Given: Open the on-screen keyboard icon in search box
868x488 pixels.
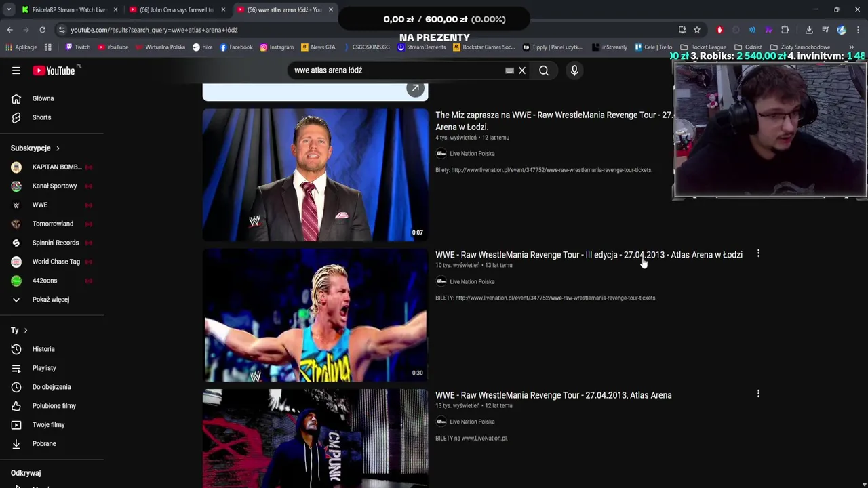Looking at the screenshot, I should 509,70.
